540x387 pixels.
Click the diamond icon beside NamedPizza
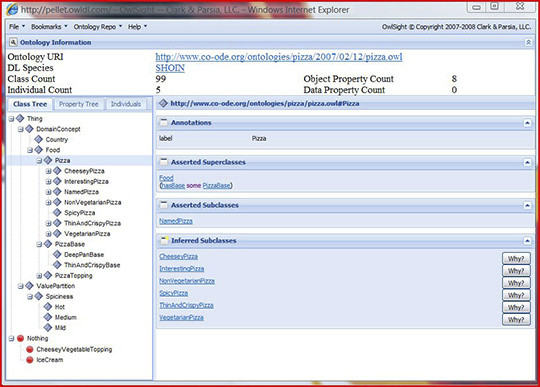[x=57, y=192]
